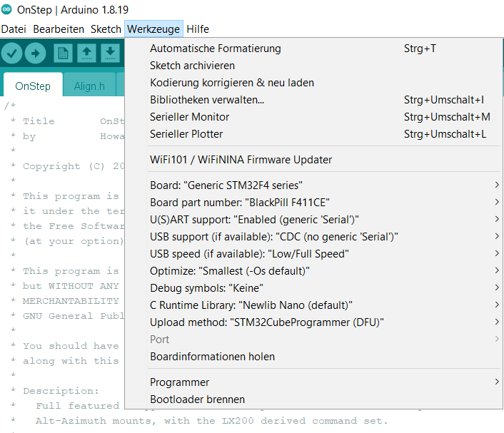Image resolution: width=504 pixels, height=433 pixels.
Task: Switch to the OnStep tab
Action: [x=33, y=86]
